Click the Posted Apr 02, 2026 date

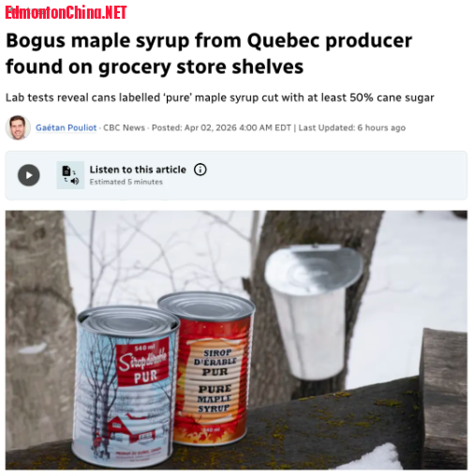tap(221, 127)
